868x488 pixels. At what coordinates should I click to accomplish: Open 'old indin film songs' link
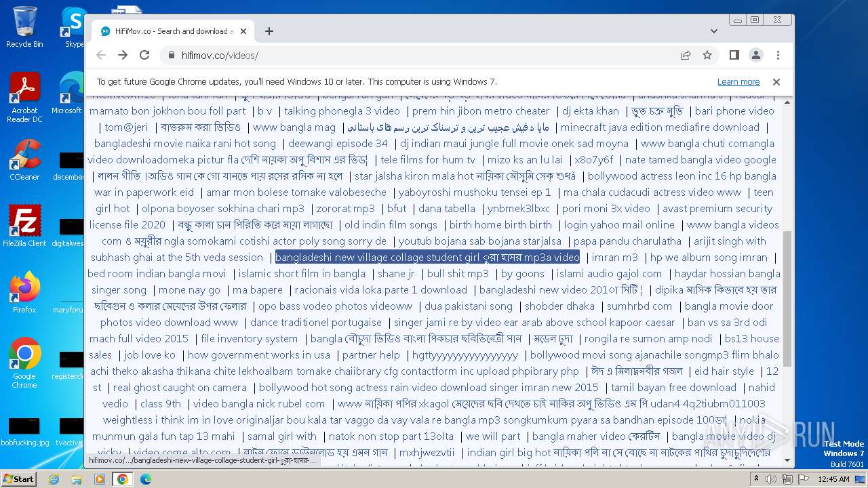(x=391, y=225)
